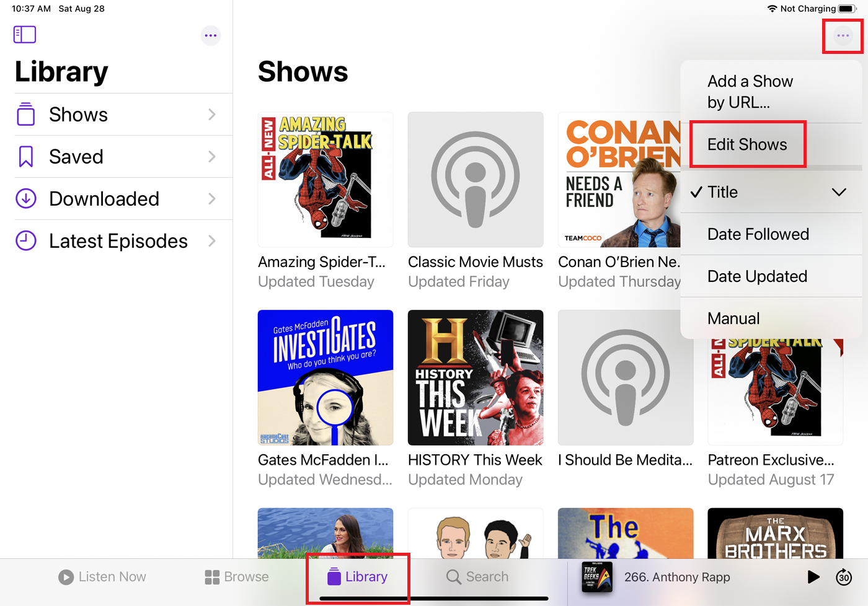Screen dimensions: 868x606
Task: Click the Patreon Exclusive... title
Action: [771, 460]
